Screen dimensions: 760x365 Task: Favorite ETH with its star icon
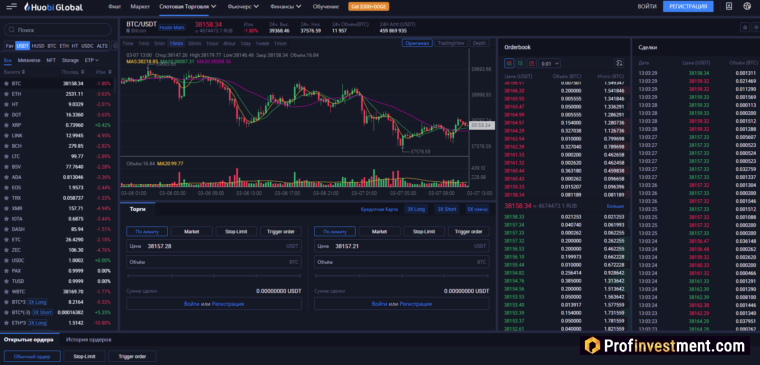(6, 94)
